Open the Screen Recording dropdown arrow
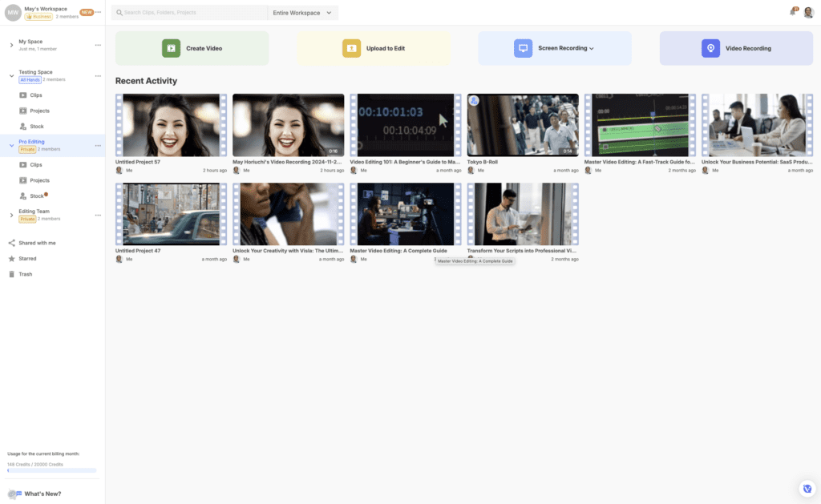This screenshot has width=821, height=504. pos(592,49)
